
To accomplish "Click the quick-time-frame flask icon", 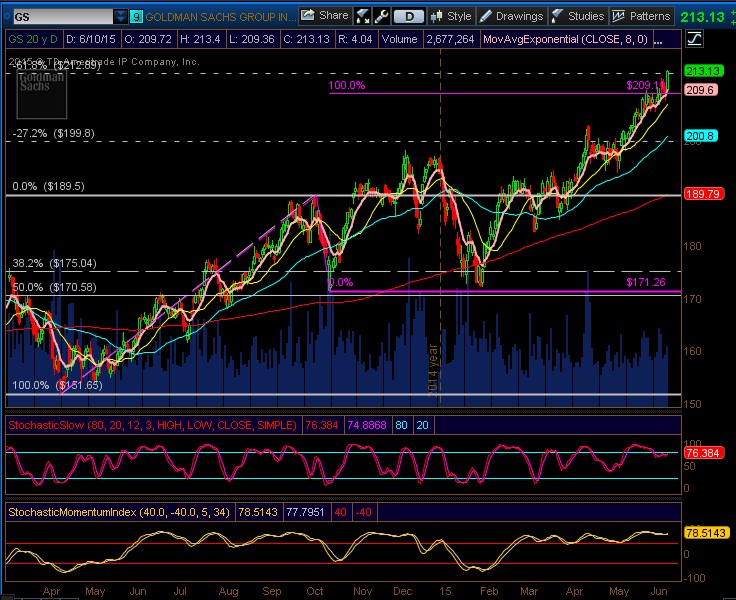I will [362, 16].
